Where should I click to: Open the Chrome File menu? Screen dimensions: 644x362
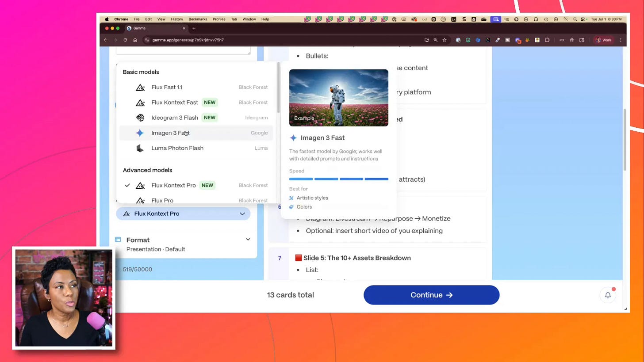coord(137,19)
